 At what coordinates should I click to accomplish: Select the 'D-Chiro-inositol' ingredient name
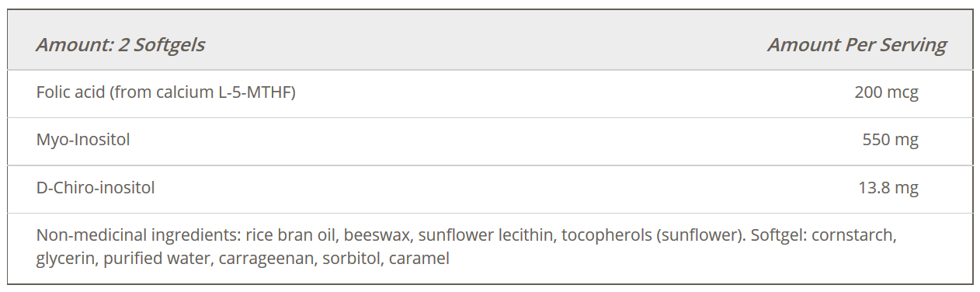(x=96, y=187)
